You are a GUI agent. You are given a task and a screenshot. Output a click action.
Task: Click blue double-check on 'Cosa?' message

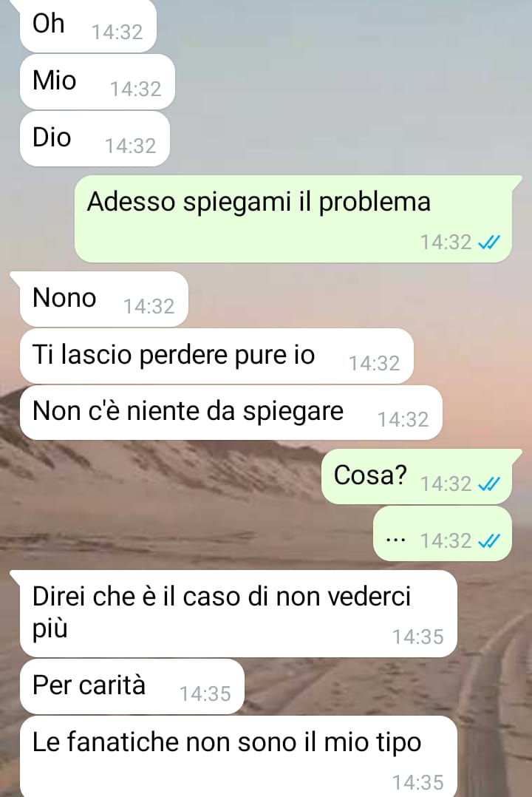[489, 484]
